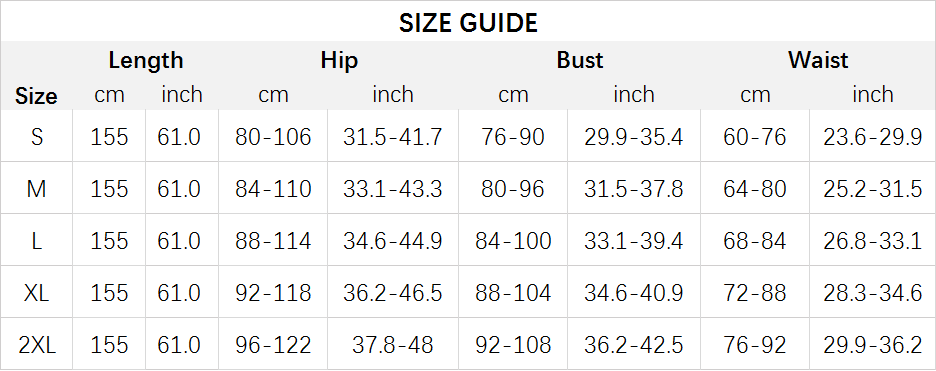Click waist cell 72-88

tap(755, 293)
